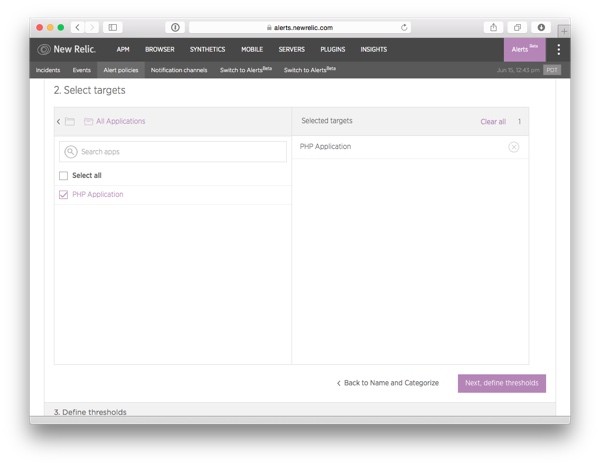This screenshot has height=467, width=600.
Task: Switch to the Events tab
Action: pyautogui.click(x=82, y=70)
